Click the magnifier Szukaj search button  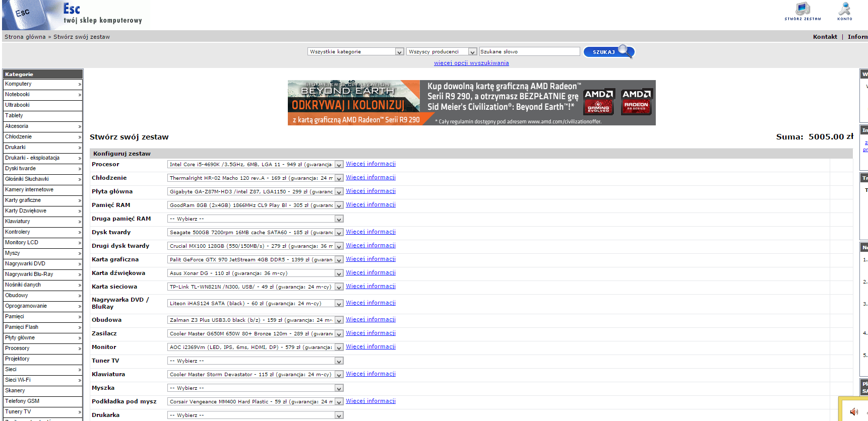pyautogui.click(x=609, y=51)
